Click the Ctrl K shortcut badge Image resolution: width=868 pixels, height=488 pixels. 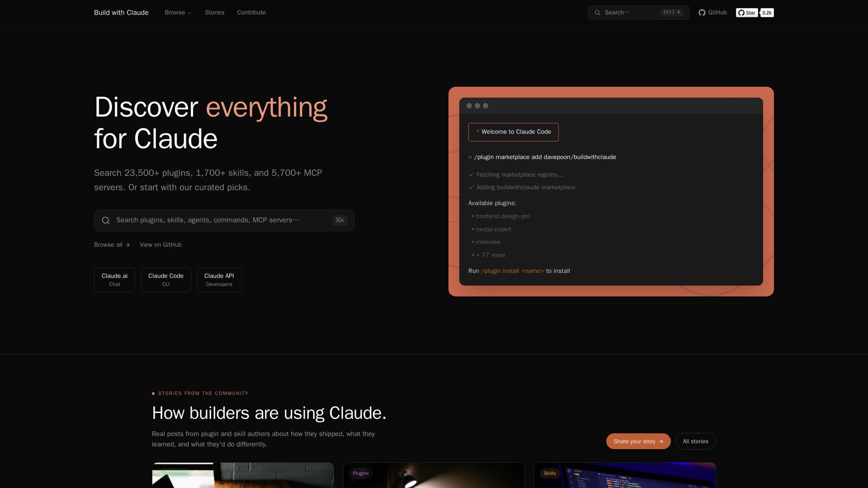[672, 13]
